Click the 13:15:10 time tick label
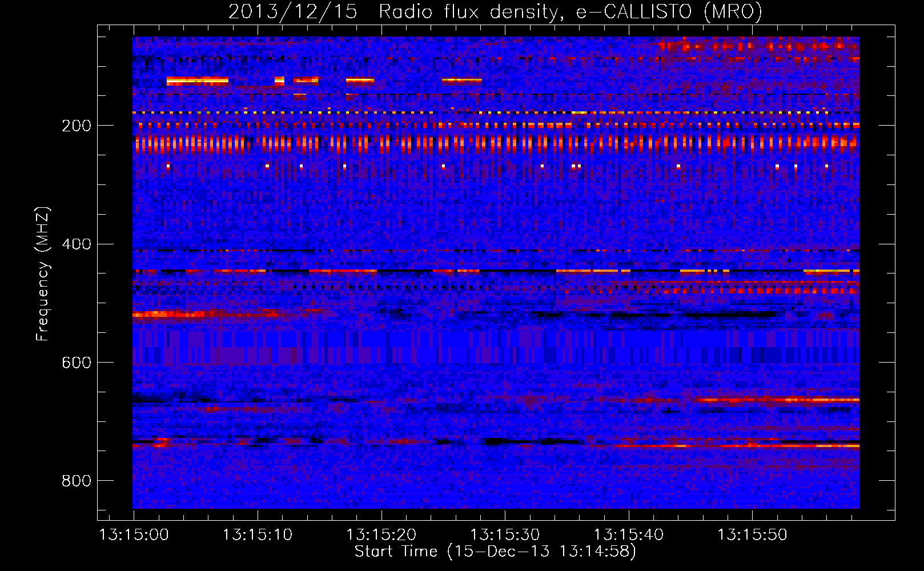The image size is (924, 571). point(258,535)
